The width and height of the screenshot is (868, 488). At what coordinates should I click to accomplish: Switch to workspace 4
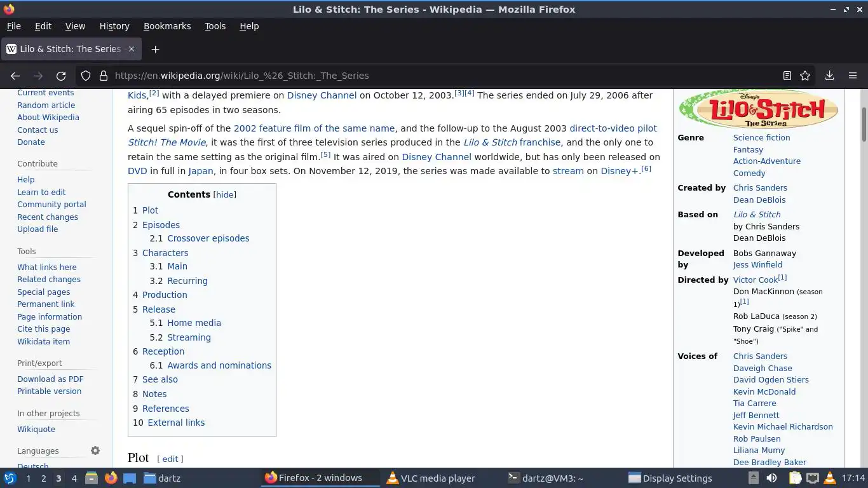click(74, 478)
